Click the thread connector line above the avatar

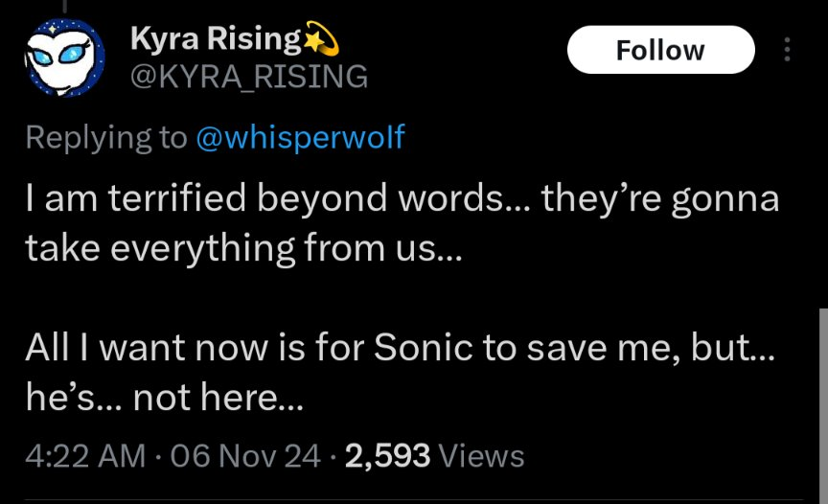pos(64,6)
